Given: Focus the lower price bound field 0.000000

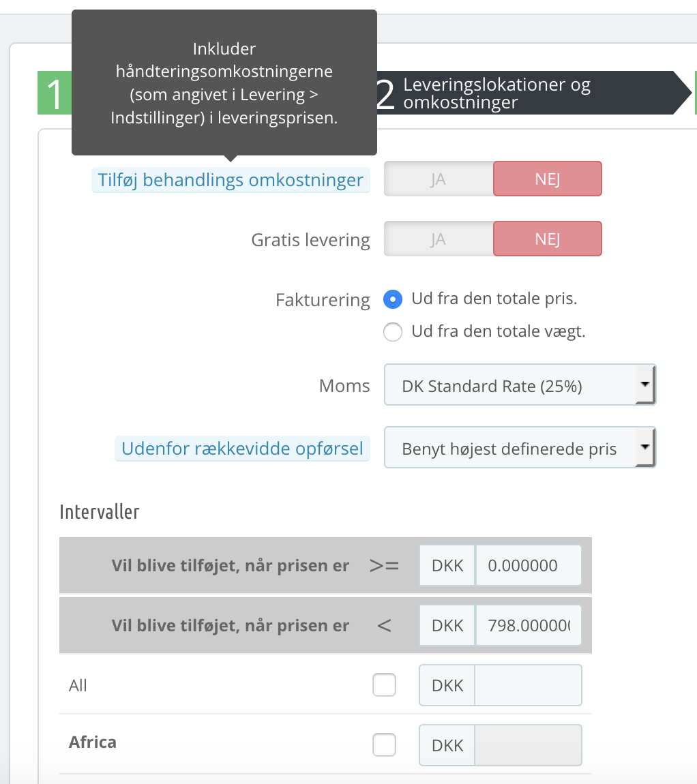Looking at the screenshot, I should [x=528, y=566].
